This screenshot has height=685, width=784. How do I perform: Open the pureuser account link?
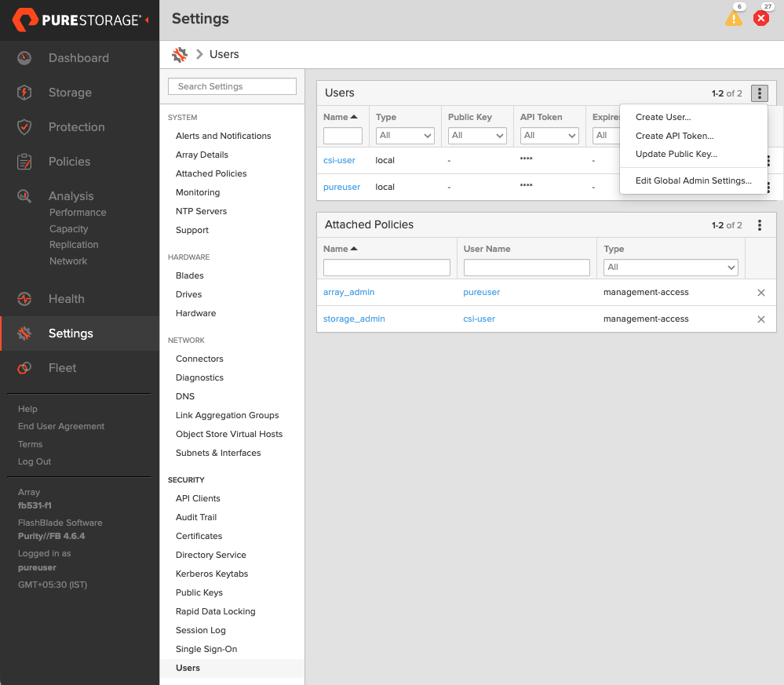coord(341,187)
